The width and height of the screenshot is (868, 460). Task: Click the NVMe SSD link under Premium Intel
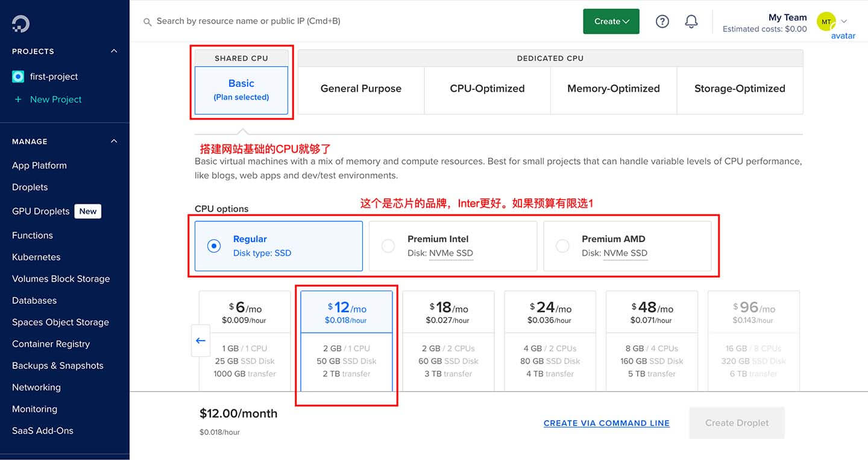pos(451,253)
